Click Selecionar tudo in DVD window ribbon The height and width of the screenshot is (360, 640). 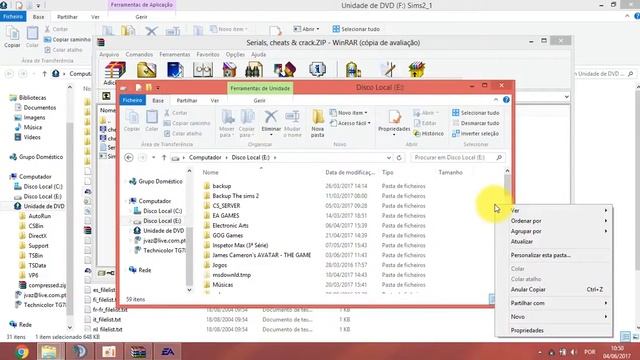click(356, 29)
